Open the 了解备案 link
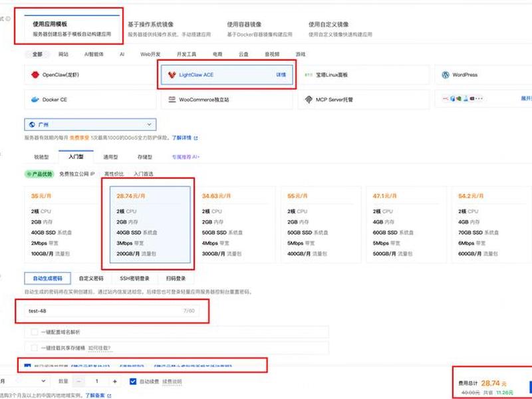Screen dimensions: 532x399 coord(95,395)
